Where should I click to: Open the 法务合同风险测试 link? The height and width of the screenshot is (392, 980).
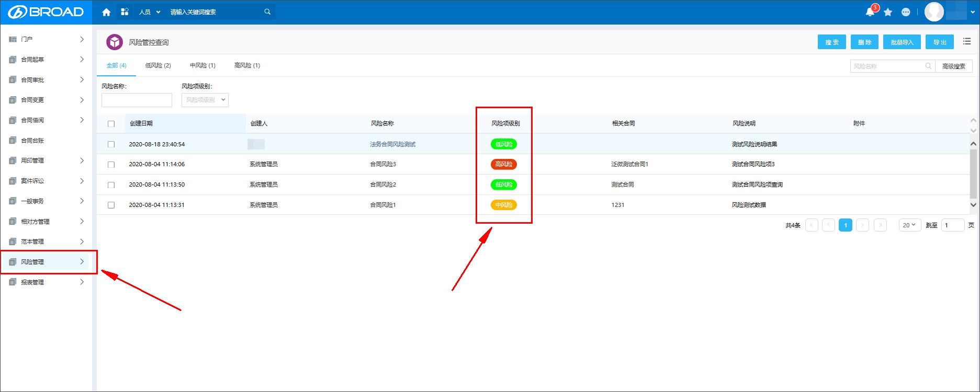point(392,144)
